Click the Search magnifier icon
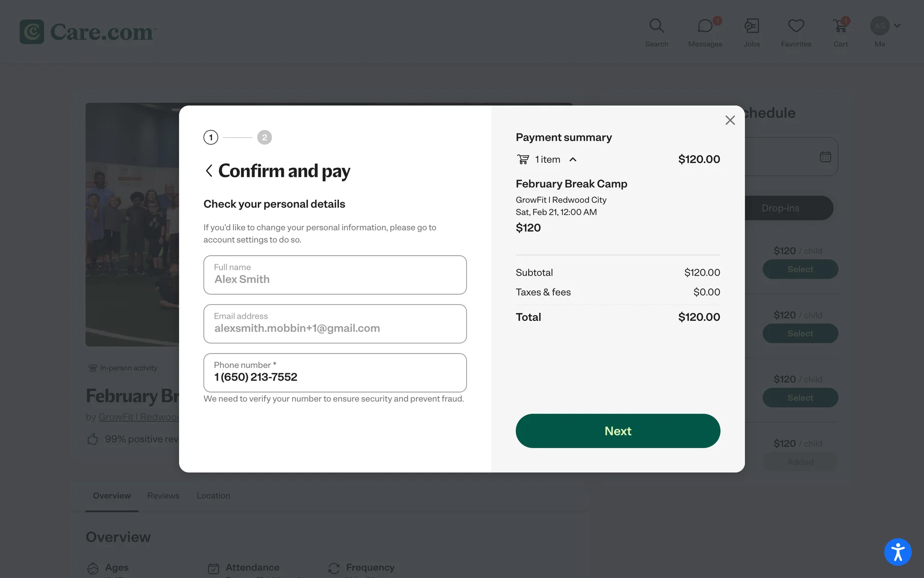Screen dimensions: 924x578 [656, 26]
